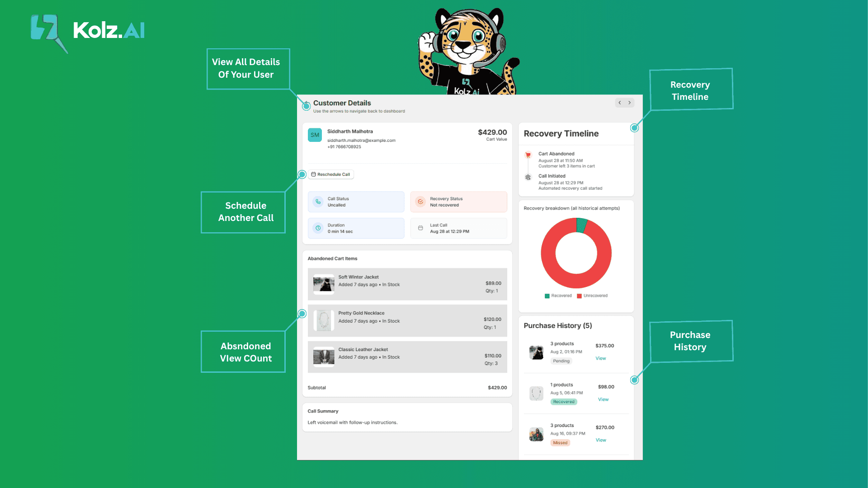Click the gear icon on Call Initiated event
Screen dimensions: 868x488
(528, 177)
